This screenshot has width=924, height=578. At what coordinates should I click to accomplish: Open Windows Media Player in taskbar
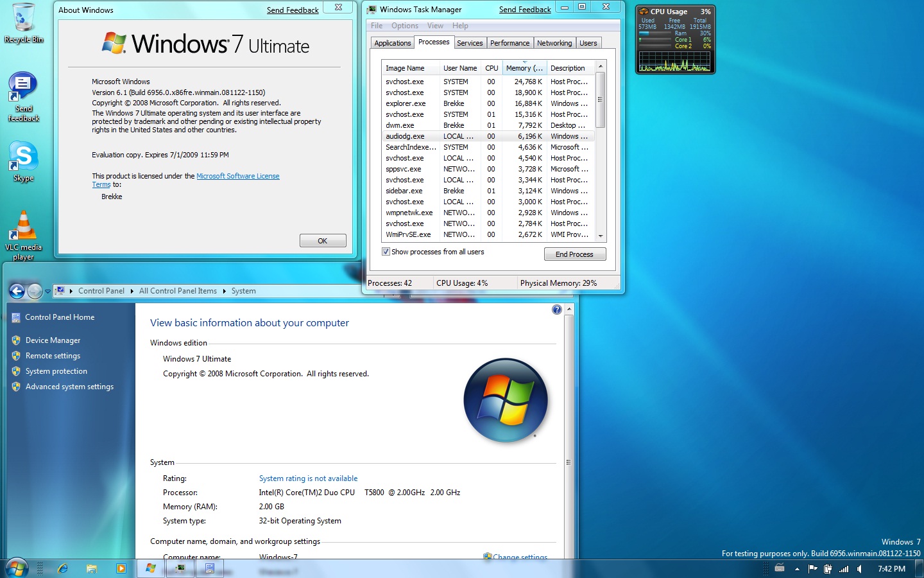(x=121, y=568)
